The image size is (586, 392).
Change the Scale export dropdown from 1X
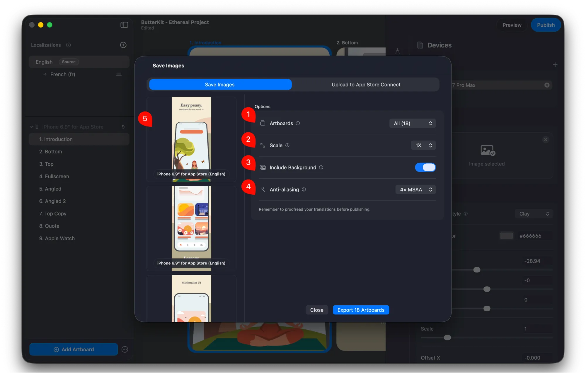[423, 145]
